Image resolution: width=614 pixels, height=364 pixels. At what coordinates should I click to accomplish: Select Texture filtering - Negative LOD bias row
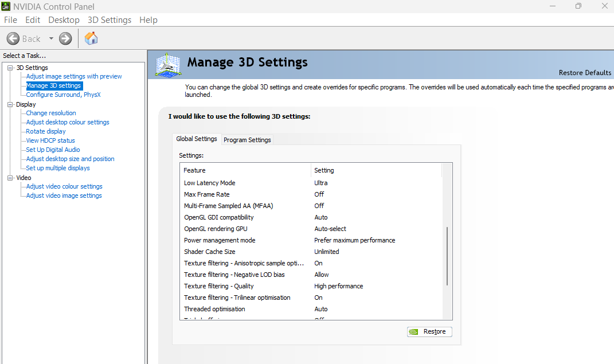311,275
